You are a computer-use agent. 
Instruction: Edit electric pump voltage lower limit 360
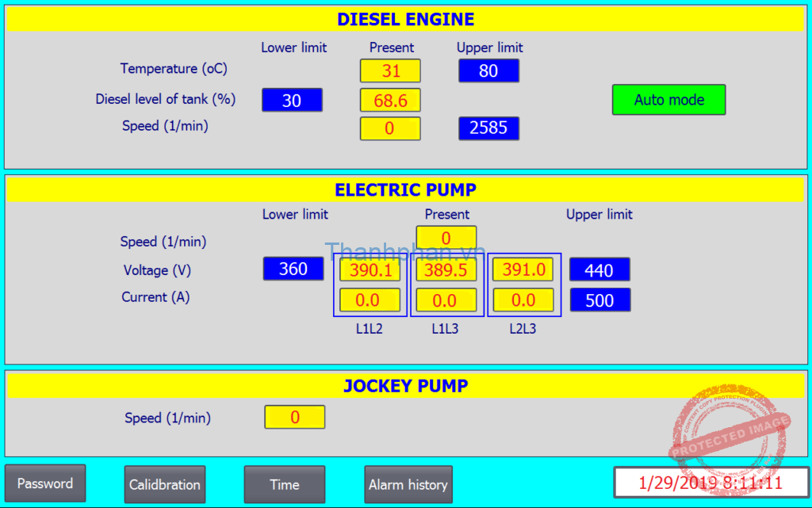(293, 269)
